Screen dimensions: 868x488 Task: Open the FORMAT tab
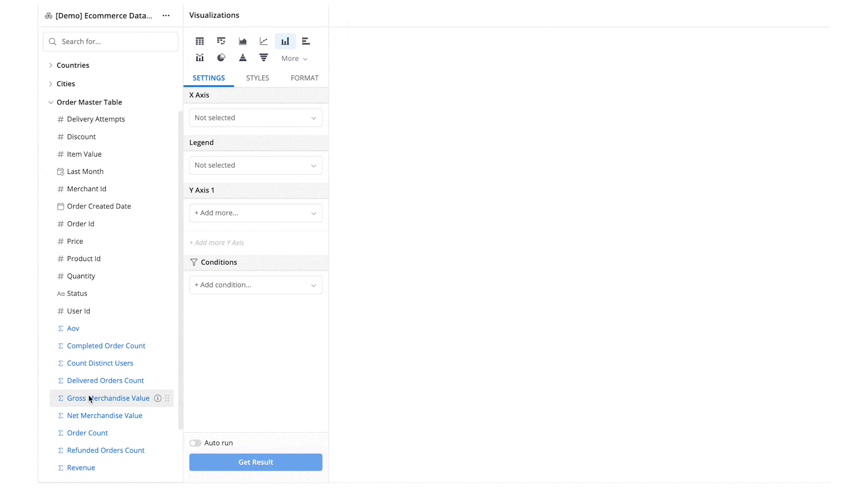coord(304,78)
